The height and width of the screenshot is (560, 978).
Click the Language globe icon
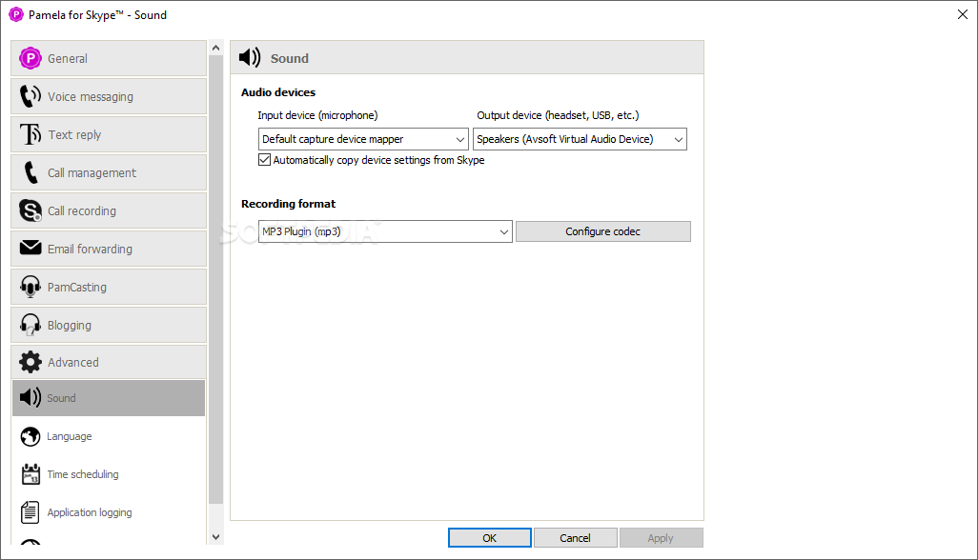[30, 436]
